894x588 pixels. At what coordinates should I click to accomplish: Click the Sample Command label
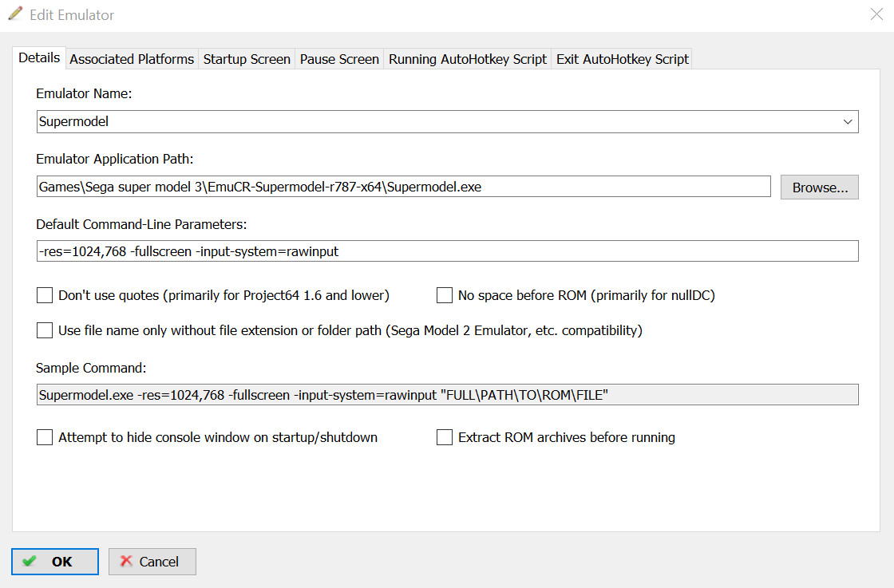91,368
